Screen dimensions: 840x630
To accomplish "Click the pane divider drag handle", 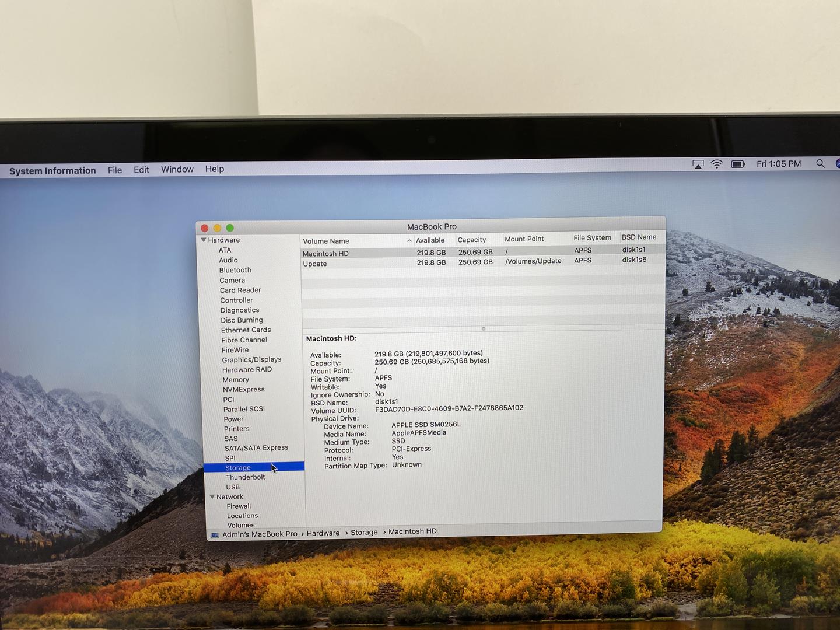I will click(483, 329).
